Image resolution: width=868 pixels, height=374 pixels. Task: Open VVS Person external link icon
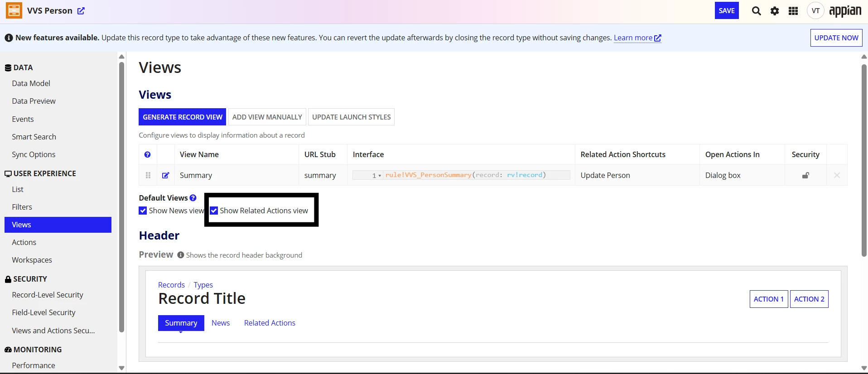81,11
